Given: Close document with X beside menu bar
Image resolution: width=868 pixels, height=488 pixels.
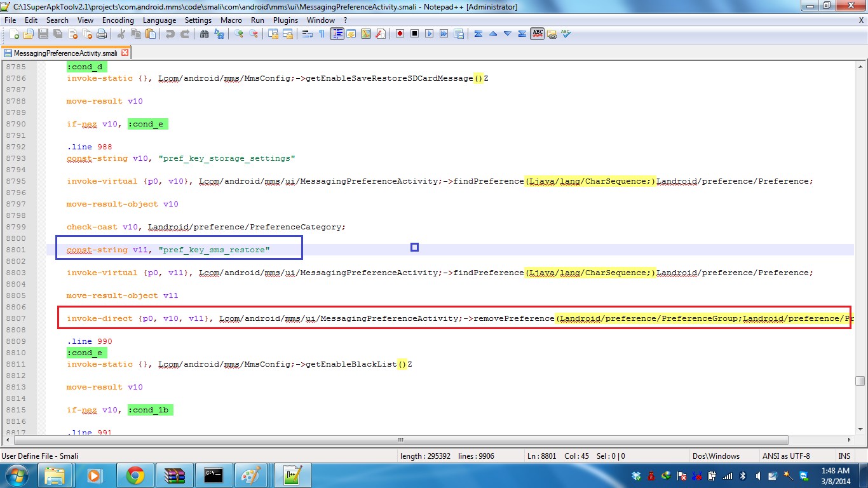Looking at the screenshot, I should (x=862, y=20).
